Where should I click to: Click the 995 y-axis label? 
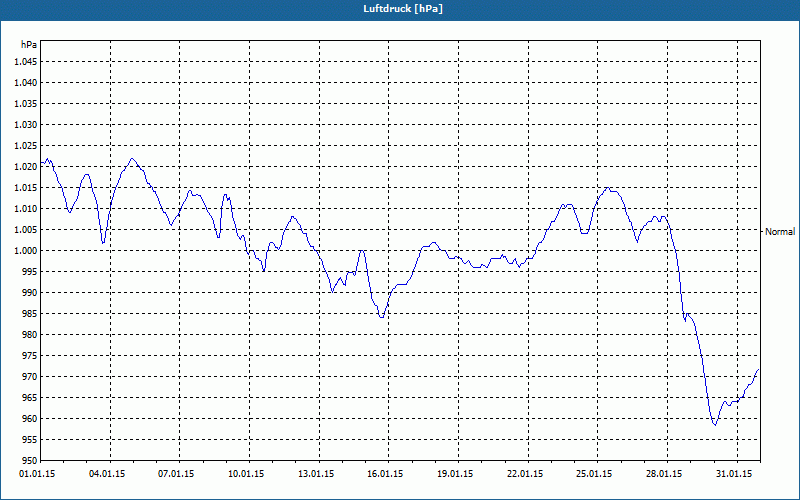point(30,271)
